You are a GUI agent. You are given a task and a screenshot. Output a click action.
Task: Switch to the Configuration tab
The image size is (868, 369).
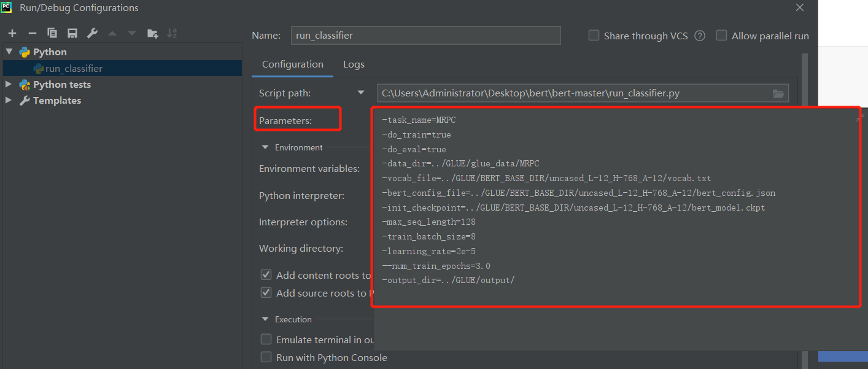click(x=292, y=64)
